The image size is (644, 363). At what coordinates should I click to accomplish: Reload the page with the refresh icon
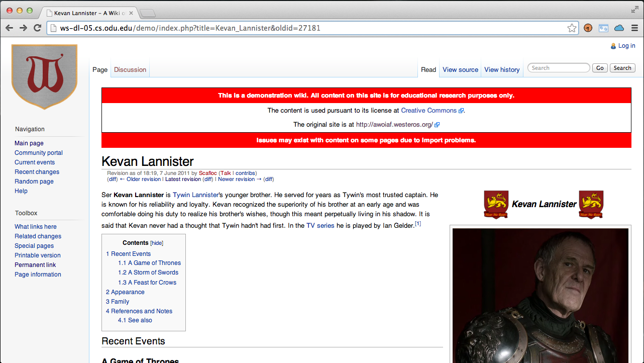point(37,28)
